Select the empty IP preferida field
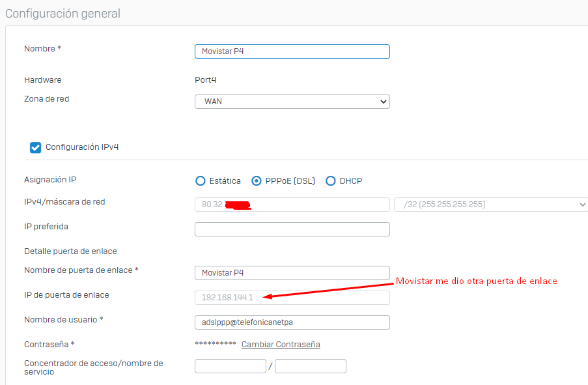Screen dimensions: 588x385 click(x=292, y=229)
